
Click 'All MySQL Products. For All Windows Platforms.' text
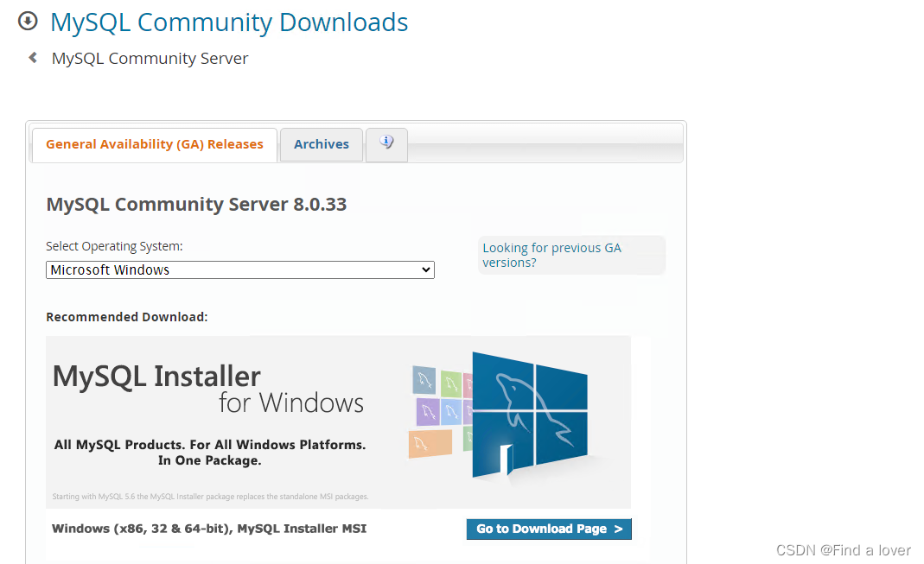click(x=210, y=445)
